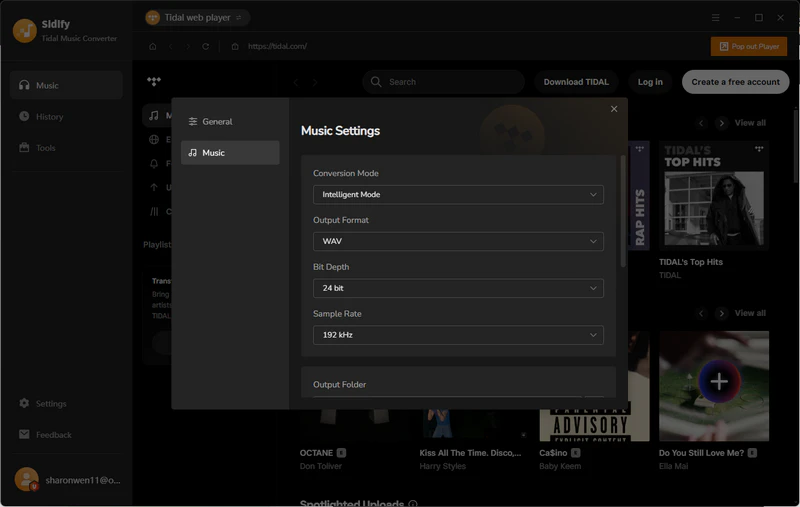The width and height of the screenshot is (800, 507).
Task: Click the Sidify app logo
Action: pyautogui.click(x=24, y=31)
